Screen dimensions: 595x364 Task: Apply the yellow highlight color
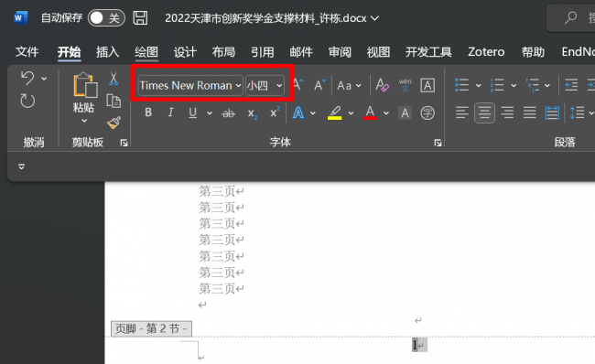[x=335, y=113]
